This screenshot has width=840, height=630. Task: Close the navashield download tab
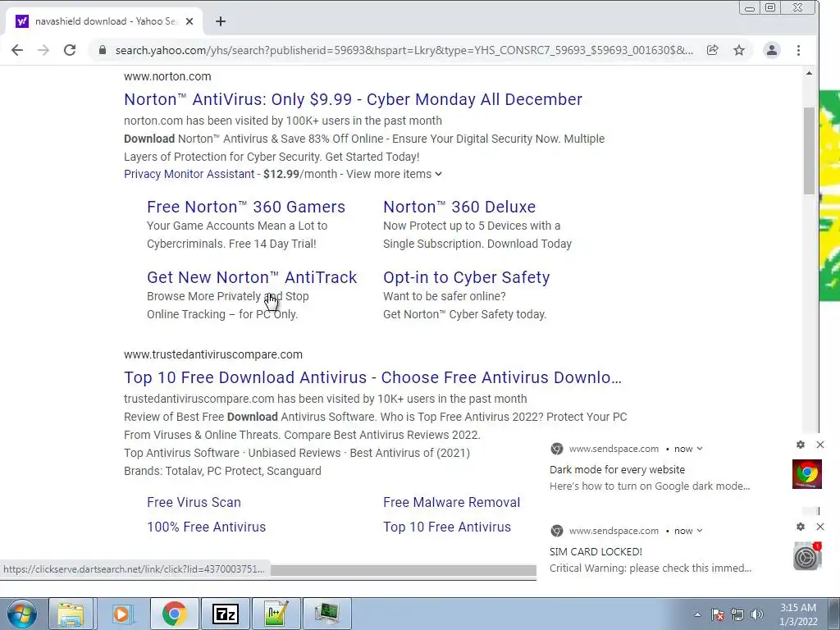click(x=189, y=21)
